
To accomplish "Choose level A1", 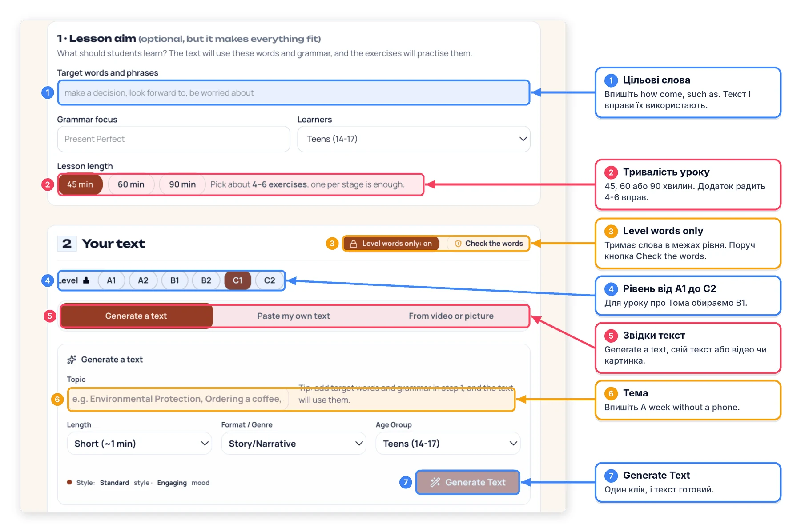I will (x=111, y=280).
